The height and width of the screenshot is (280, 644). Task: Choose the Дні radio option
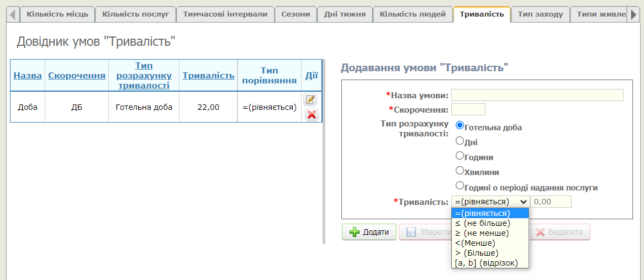point(460,140)
